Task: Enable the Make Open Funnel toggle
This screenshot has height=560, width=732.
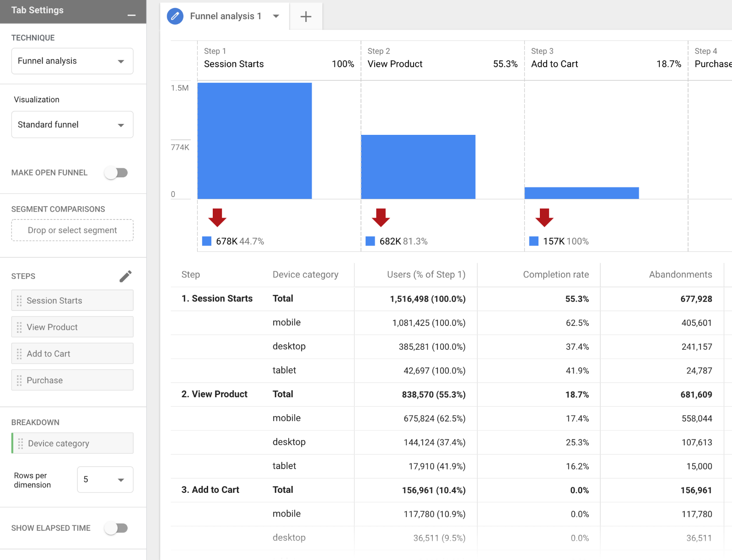Action: [x=116, y=172]
